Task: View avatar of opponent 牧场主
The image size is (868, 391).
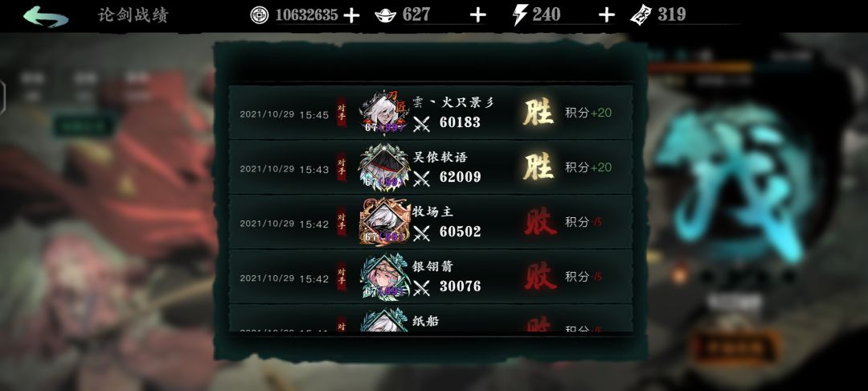Action: pos(384,221)
